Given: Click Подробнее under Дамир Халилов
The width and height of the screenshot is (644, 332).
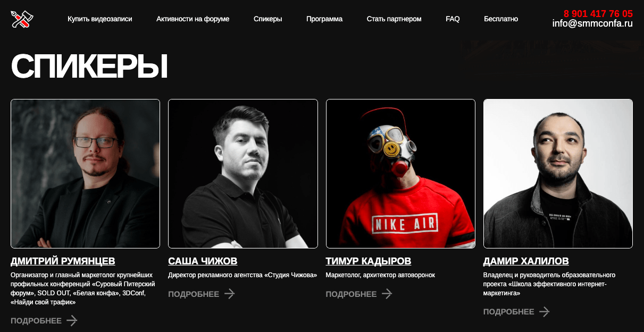Looking at the screenshot, I should click(508, 312).
